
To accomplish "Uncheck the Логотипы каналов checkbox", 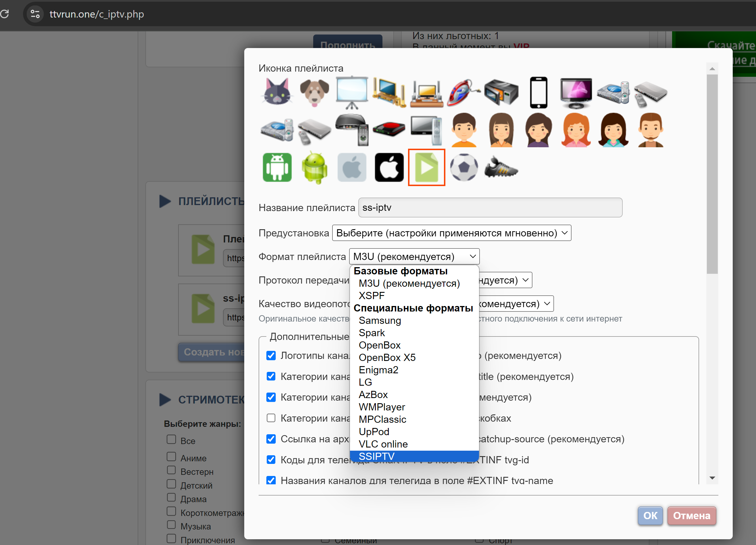I will click(271, 355).
